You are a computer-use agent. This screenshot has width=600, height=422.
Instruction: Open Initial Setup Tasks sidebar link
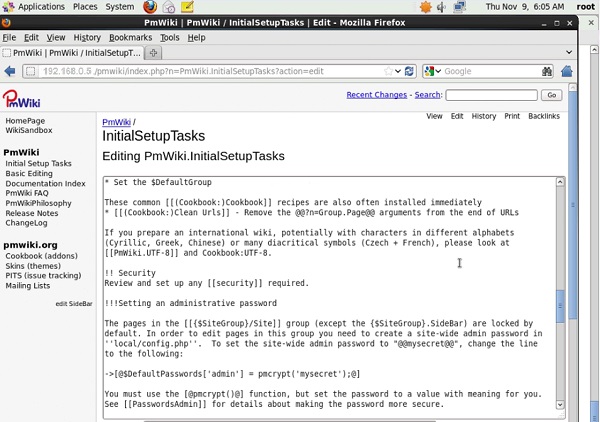tap(38, 163)
